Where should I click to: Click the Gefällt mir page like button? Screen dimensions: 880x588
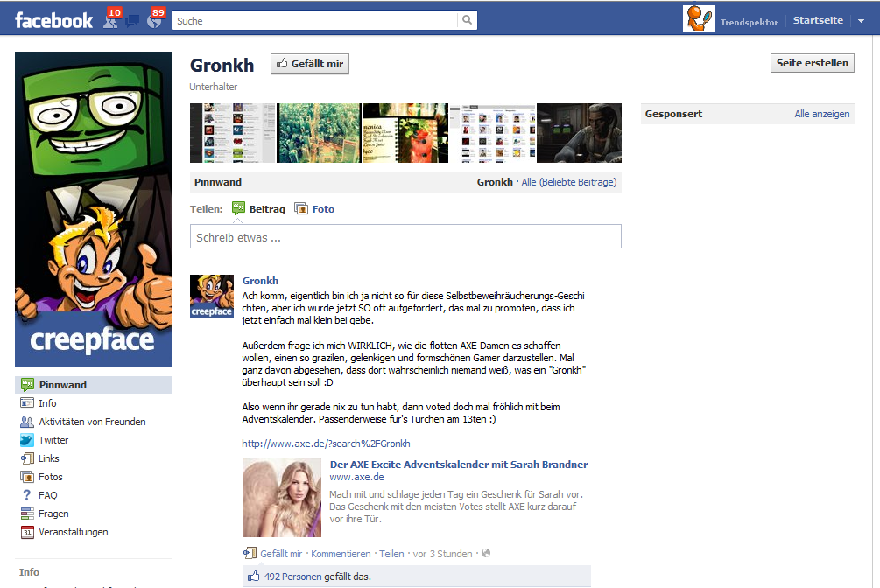[310, 64]
